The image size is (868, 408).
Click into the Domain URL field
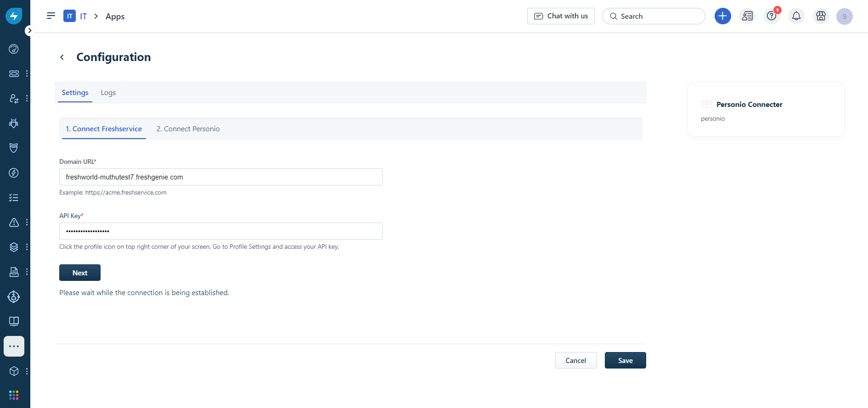click(221, 177)
